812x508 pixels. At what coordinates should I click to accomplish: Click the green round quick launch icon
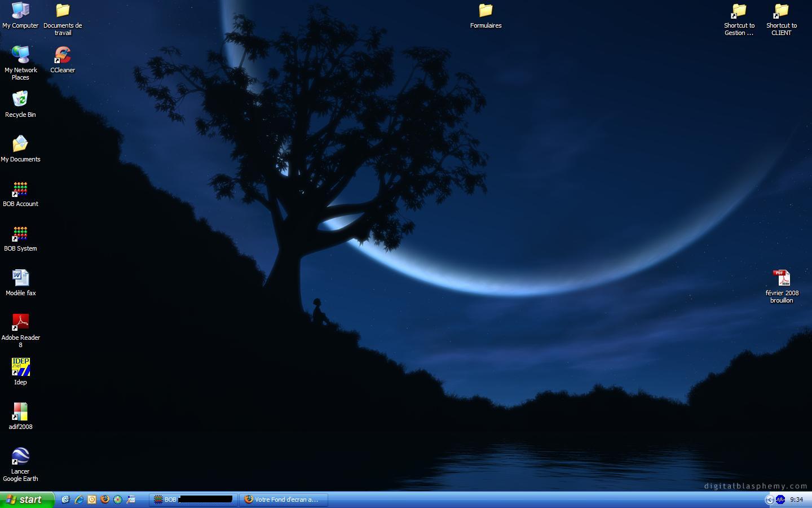coord(118,500)
